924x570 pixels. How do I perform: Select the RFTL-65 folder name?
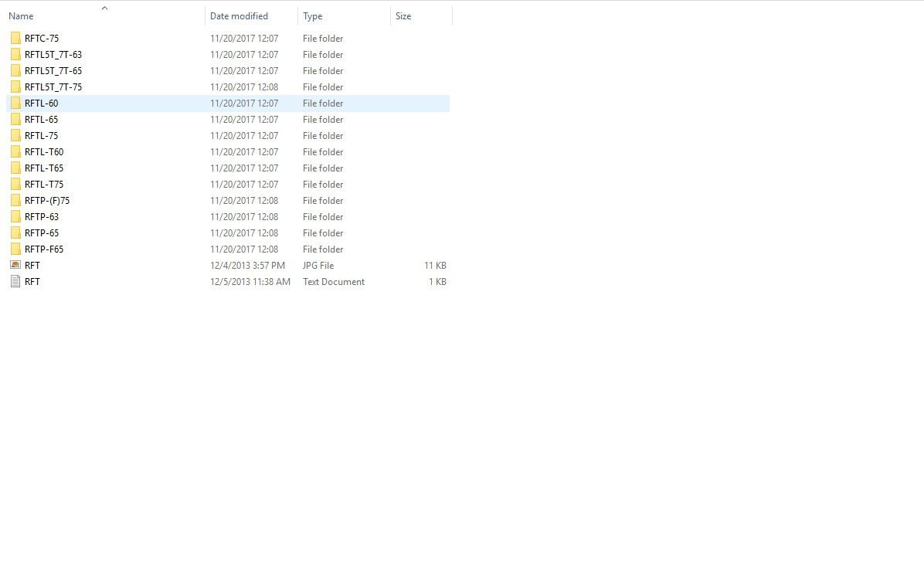point(41,120)
